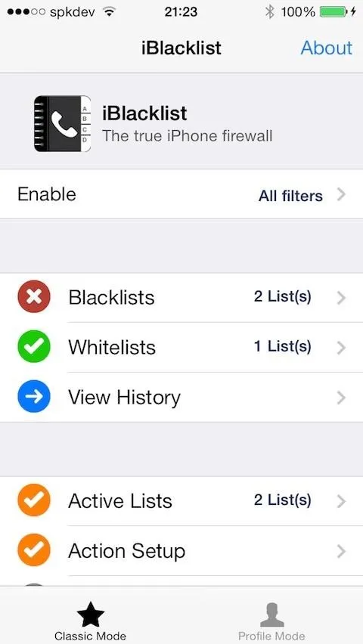Viewport: 363px width, 644px height.
Task: Tap the Wi-Fi signal status icon
Action: (x=109, y=11)
